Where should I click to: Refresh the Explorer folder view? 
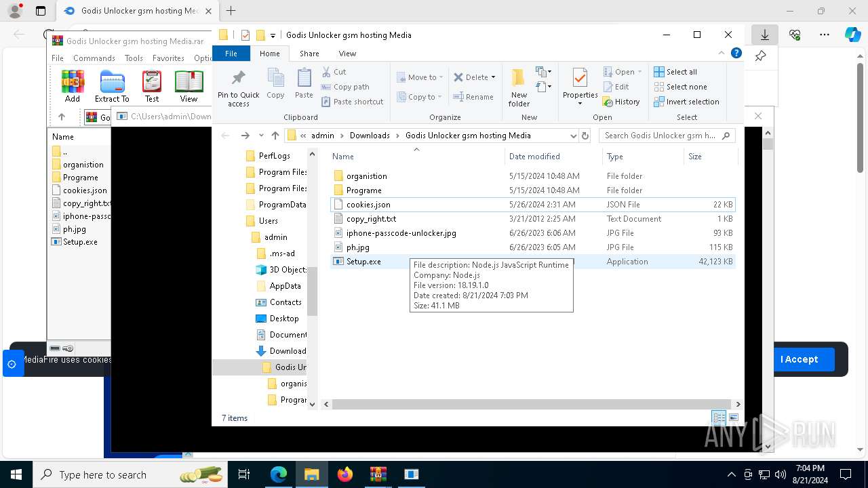coord(585,136)
